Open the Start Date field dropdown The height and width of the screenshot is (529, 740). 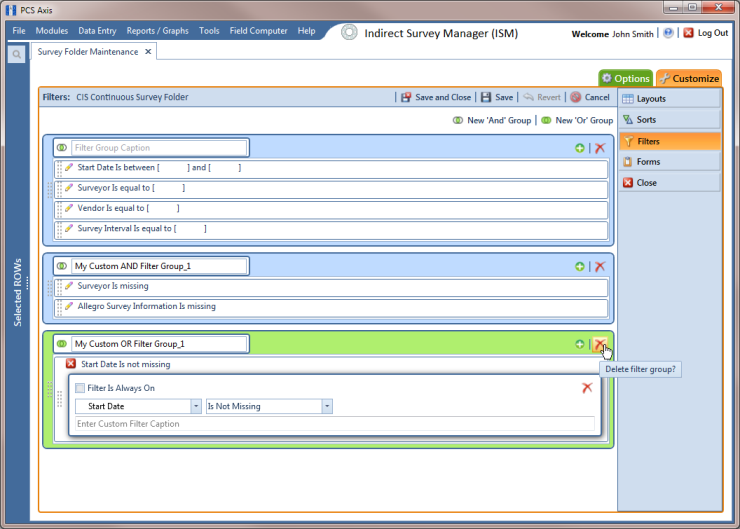click(196, 406)
